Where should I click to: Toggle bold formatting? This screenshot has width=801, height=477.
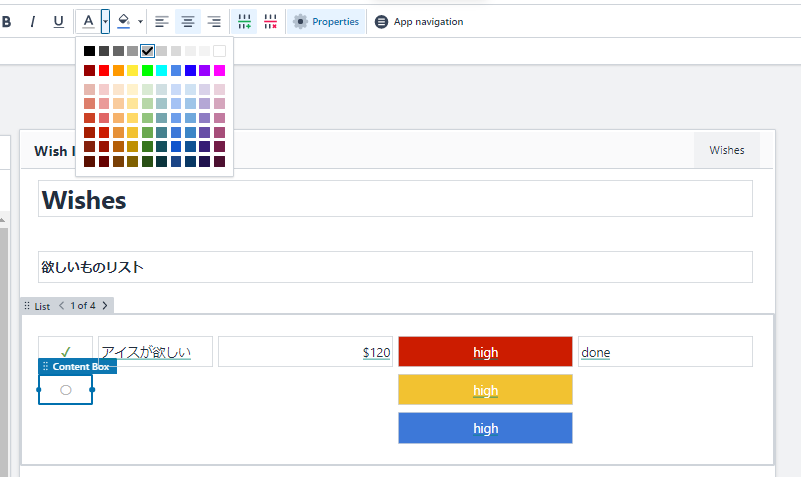[x=7, y=21]
